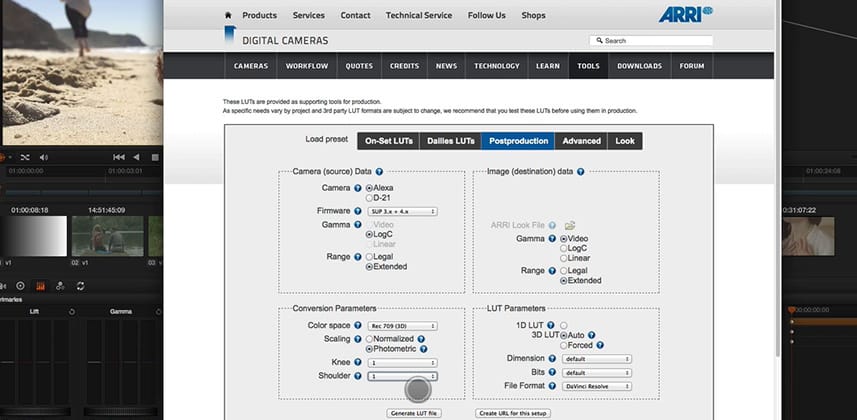Go to the WORKFLOW navigation section

point(307,66)
